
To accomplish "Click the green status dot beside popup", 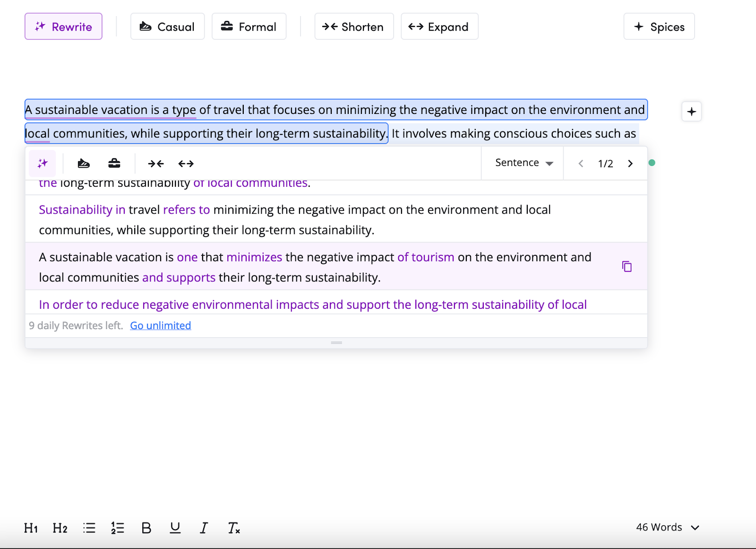I will click(x=652, y=163).
